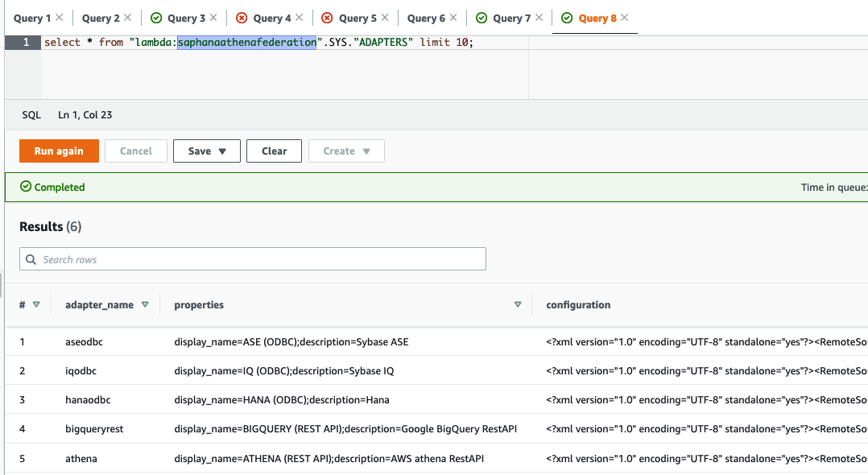This screenshot has height=475, width=868.
Task: Click the green success icon on Query 8
Action: point(567,18)
